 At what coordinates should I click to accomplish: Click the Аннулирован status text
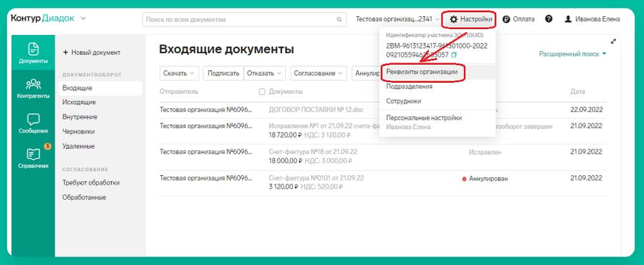point(488,178)
